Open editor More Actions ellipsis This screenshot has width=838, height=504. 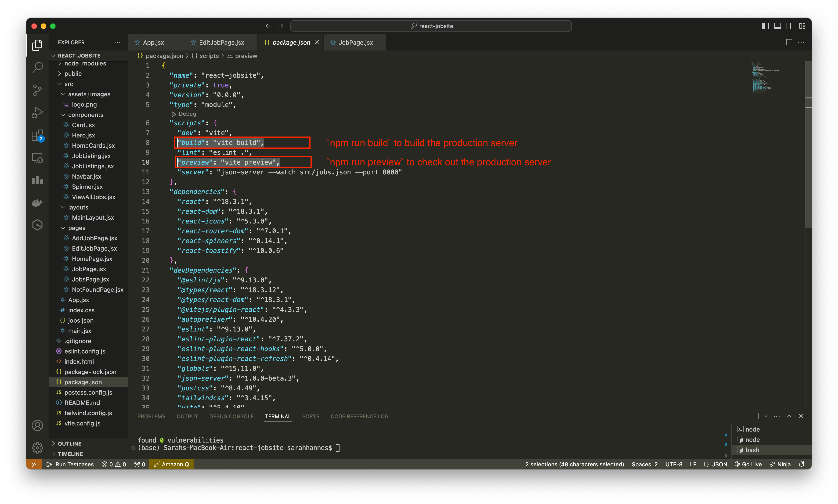(x=801, y=42)
